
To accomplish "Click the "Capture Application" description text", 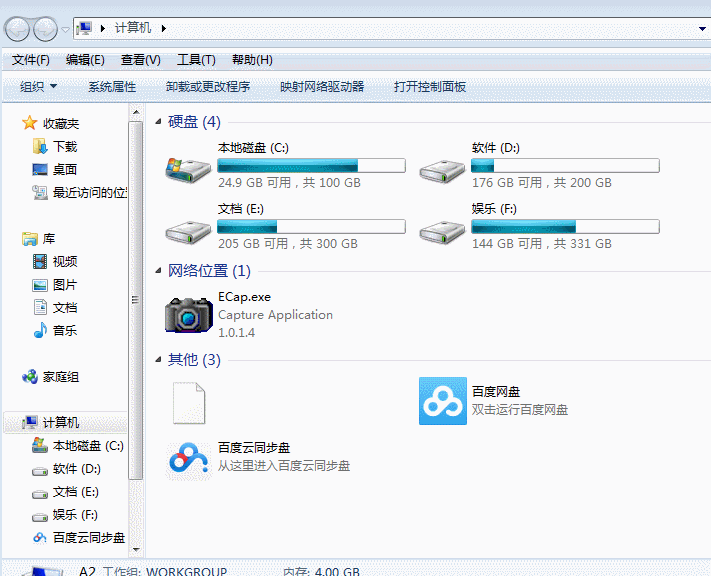I will 275,315.
